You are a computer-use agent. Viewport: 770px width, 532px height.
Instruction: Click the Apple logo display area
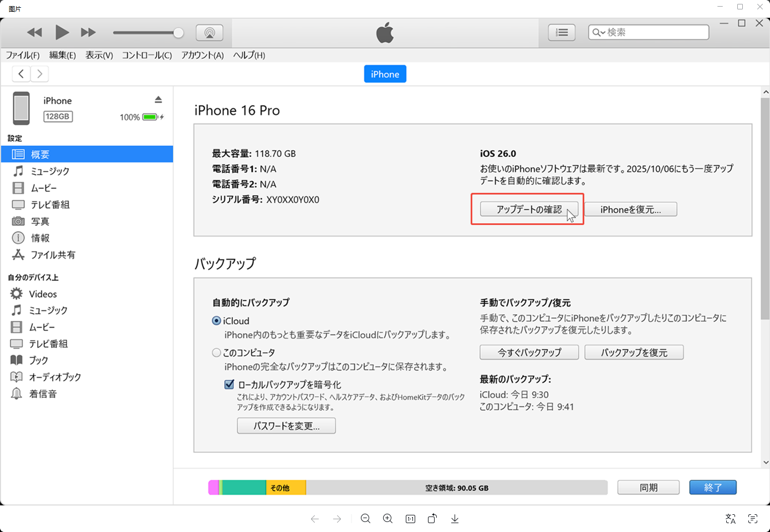[385, 33]
